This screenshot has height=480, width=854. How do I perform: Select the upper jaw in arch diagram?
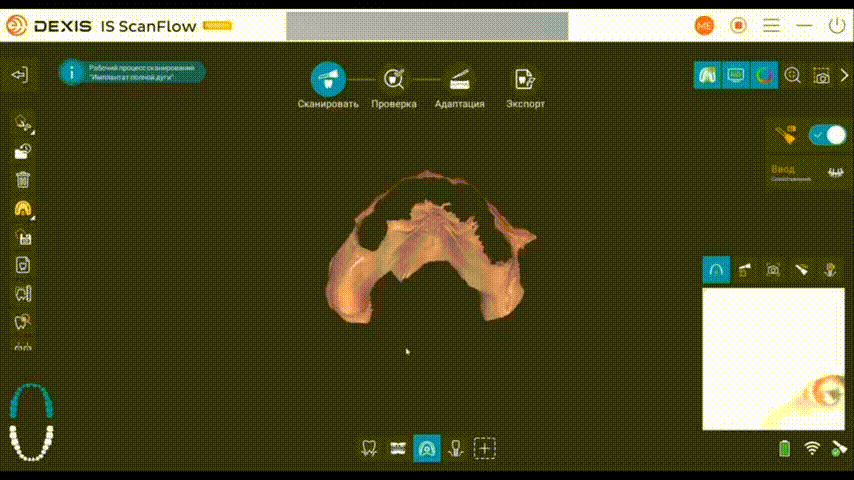(32, 400)
